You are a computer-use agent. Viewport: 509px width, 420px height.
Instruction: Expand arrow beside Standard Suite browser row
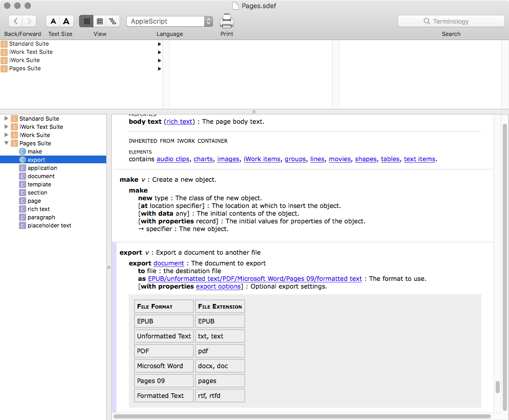(x=160, y=44)
